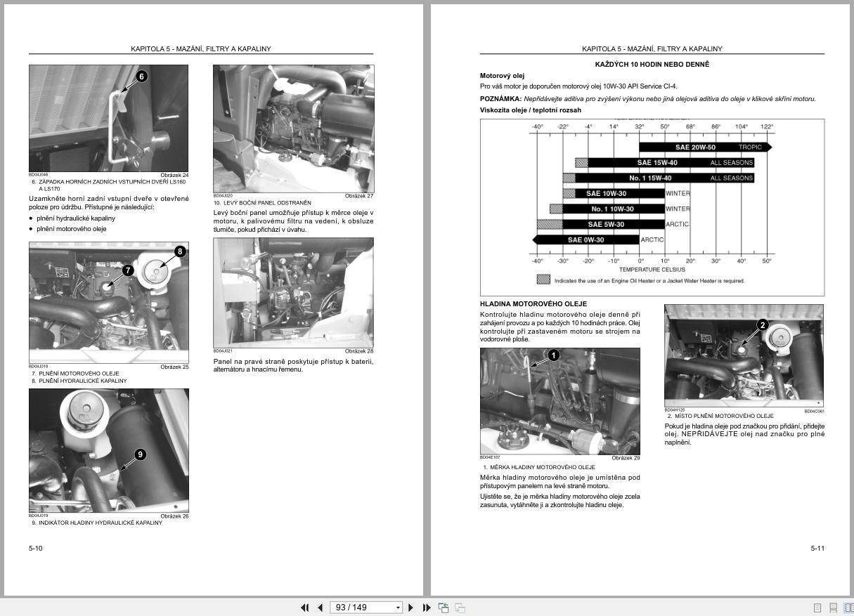The height and width of the screenshot is (616, 854).
Task: Click the page number 5-11 footer
Action: (x=817, y=549)
